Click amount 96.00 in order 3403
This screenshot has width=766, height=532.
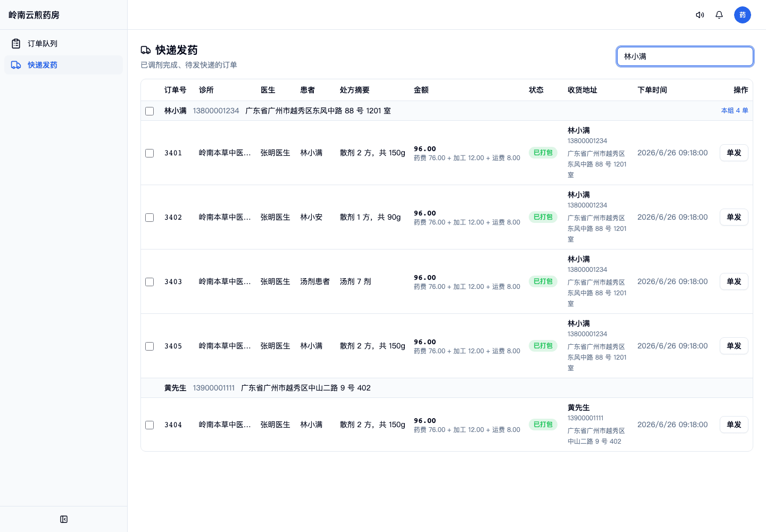tap(425, 278)
